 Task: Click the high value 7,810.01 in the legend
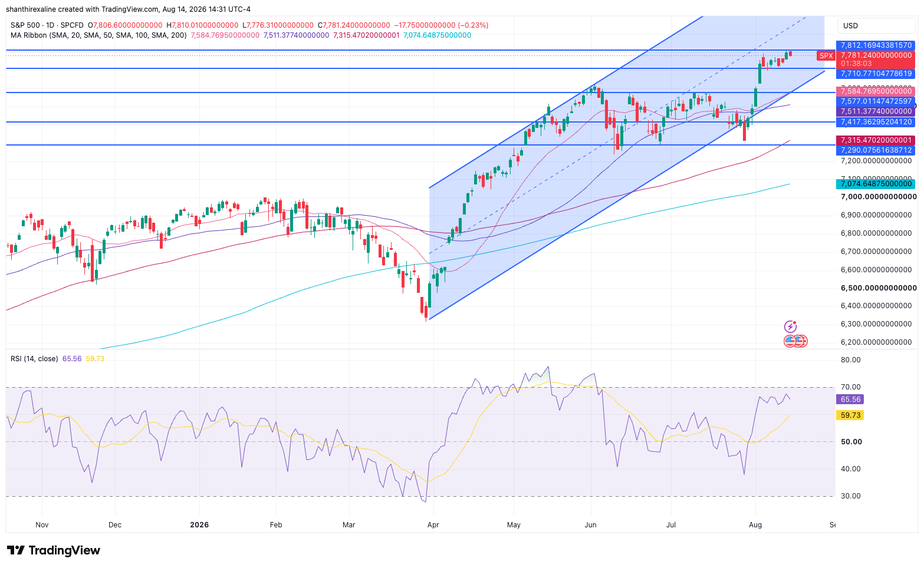tap(205, 25)
